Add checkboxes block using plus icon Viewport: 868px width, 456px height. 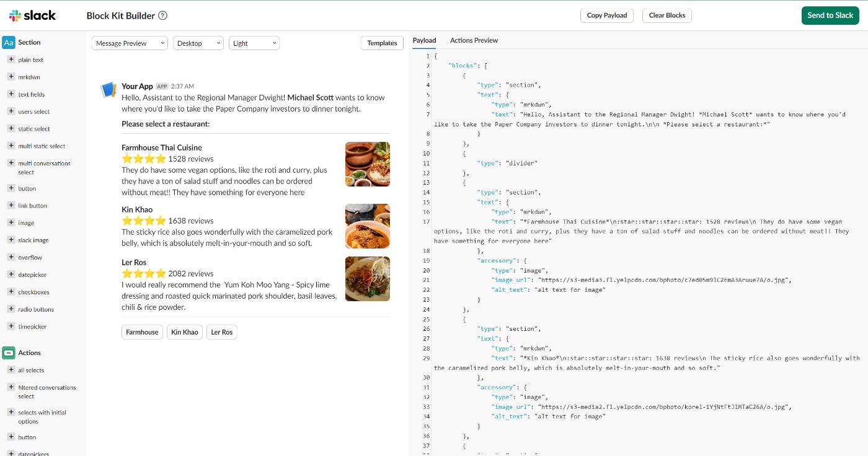click(11, 292)
